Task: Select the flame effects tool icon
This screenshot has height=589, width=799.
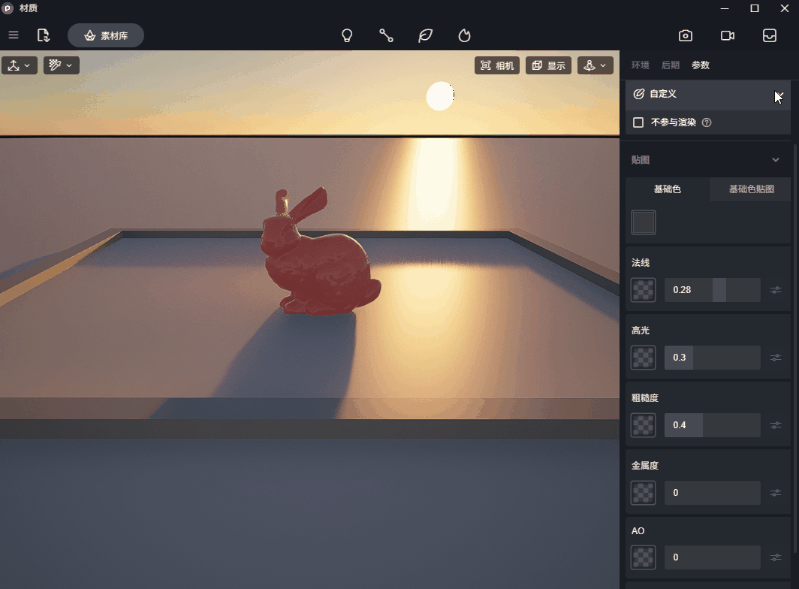Action: click(464, 36)
